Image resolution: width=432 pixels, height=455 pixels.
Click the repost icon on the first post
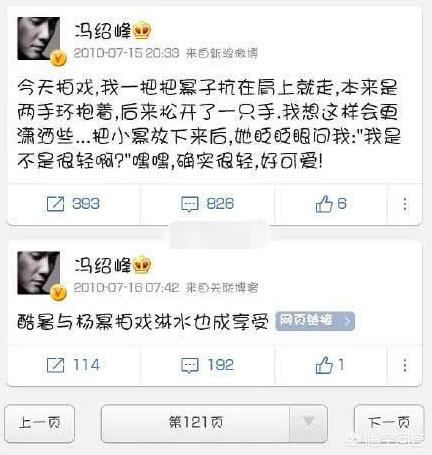point(55,204)
